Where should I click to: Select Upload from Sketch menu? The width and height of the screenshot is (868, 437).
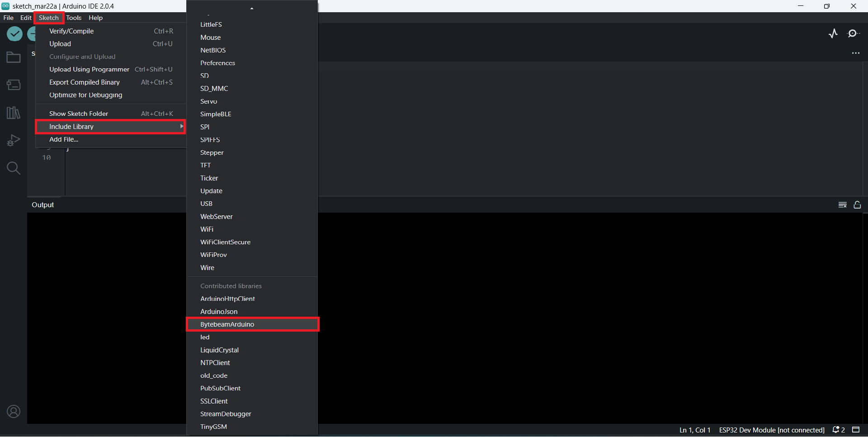[x=111, y=44]
